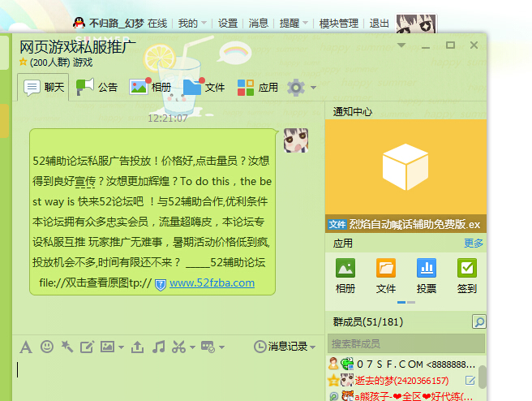Open the 公告 announcements tab
This screenshot has width=532, height=401.
coord(97,87)
